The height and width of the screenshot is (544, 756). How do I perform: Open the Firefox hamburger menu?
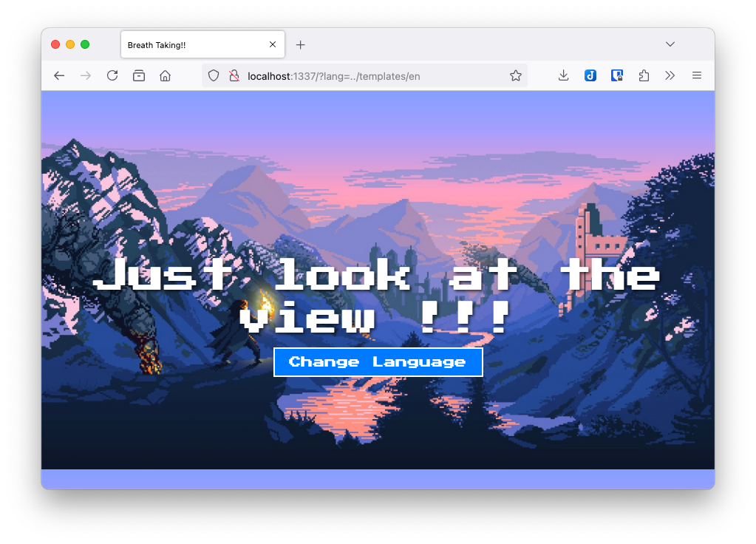[697, 75]
